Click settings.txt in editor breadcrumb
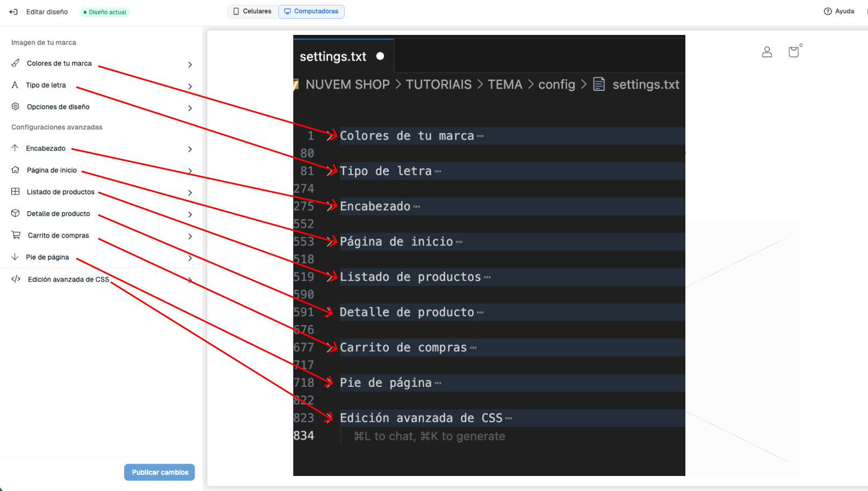 (646, 84)
